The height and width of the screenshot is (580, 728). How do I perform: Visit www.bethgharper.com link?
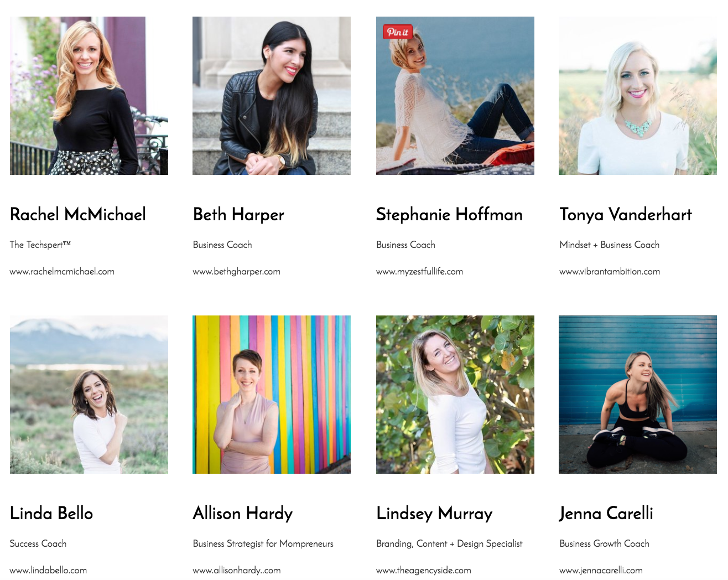tap(237, 271)
